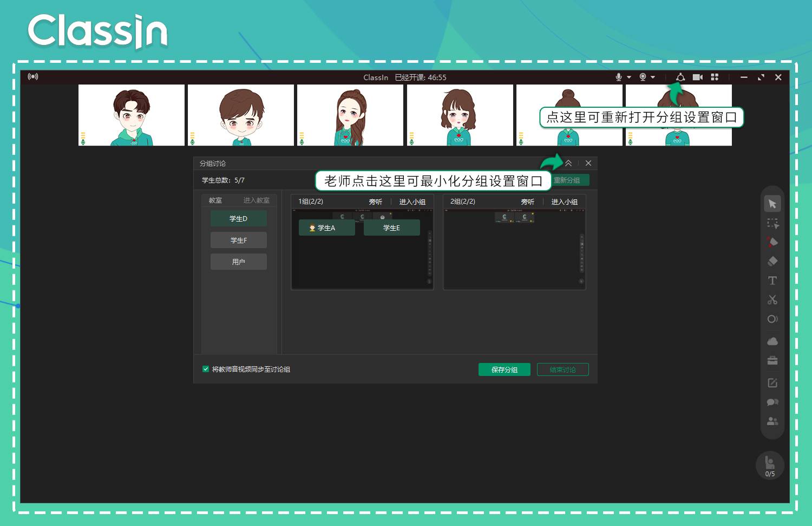The width and height of the screenshot is (812, 526).
Task: Pick the text tool
Action: (x=772, y=281)
